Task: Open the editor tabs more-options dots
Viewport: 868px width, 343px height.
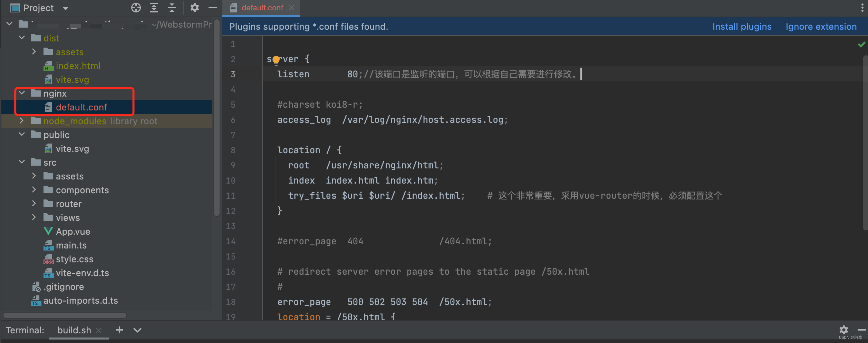Action: pos(862,8)
